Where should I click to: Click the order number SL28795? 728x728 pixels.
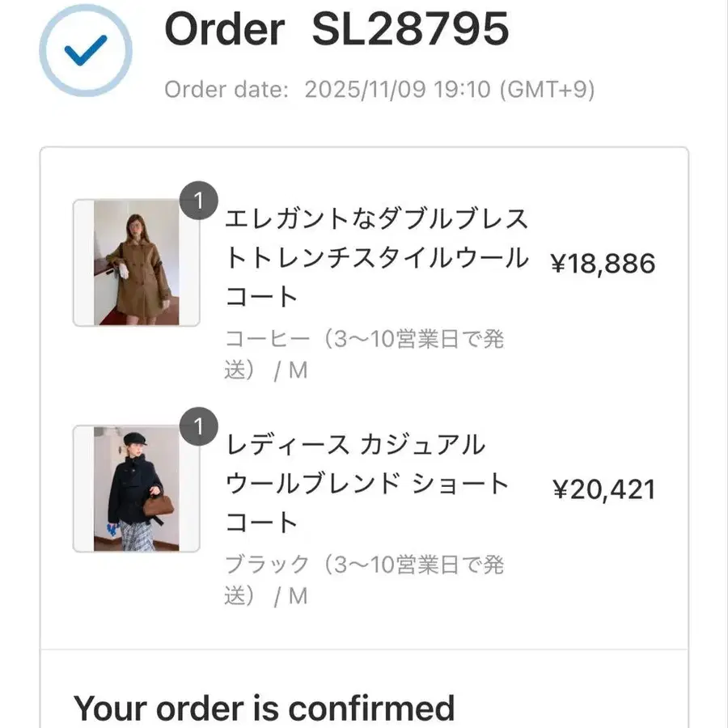click(410, 30)
